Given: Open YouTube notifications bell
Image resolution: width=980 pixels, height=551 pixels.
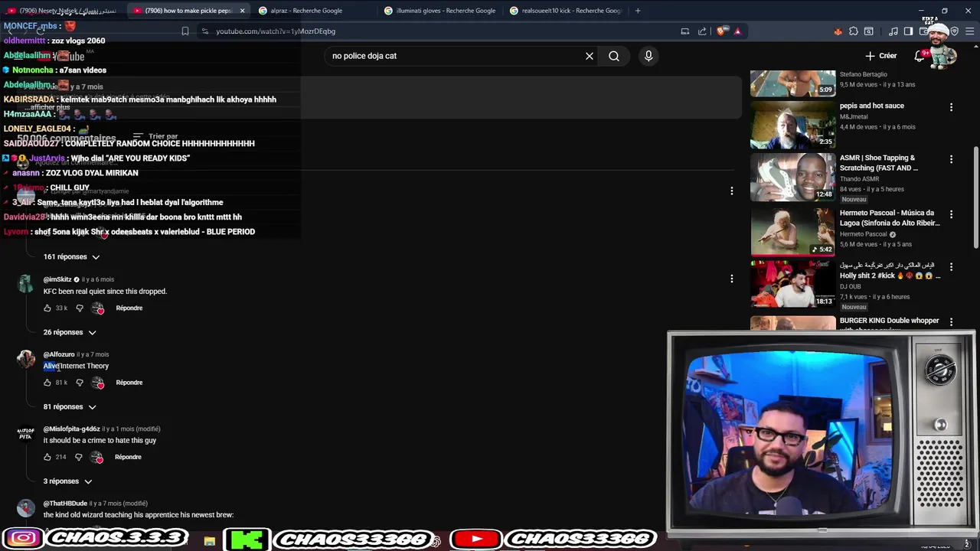Looking at the screenshot, I should (x=920, y=56).
